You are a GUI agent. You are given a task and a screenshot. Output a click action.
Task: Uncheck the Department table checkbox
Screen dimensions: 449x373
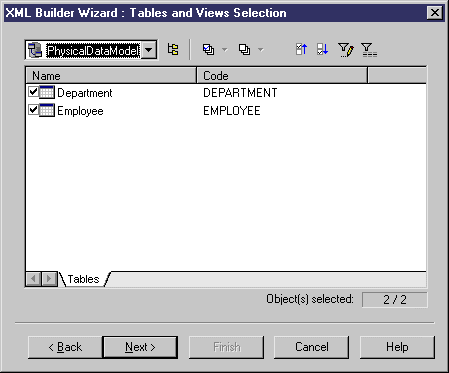tap(33, 92)
